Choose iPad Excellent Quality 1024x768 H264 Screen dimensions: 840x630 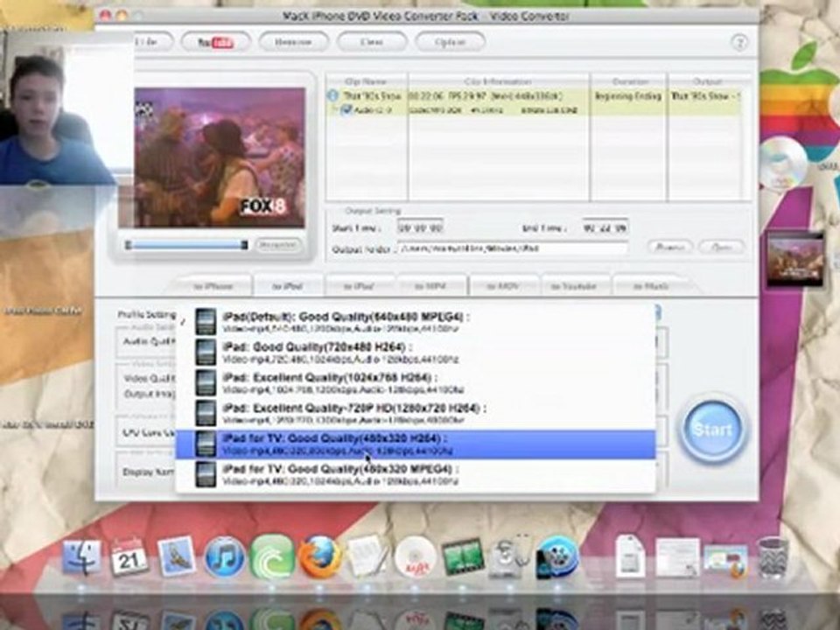click(x=416, y=383)
